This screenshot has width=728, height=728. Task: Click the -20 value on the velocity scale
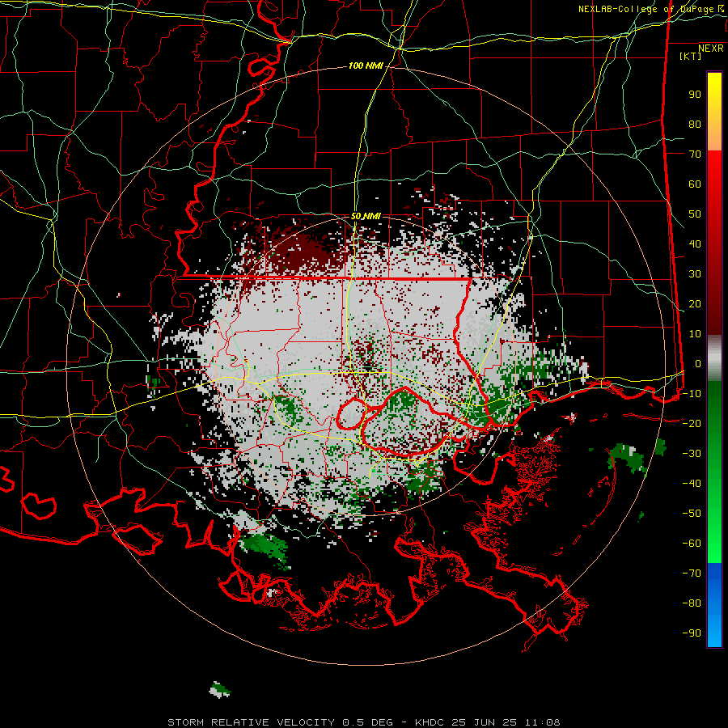pyautogui.click(x=692, y=424)
